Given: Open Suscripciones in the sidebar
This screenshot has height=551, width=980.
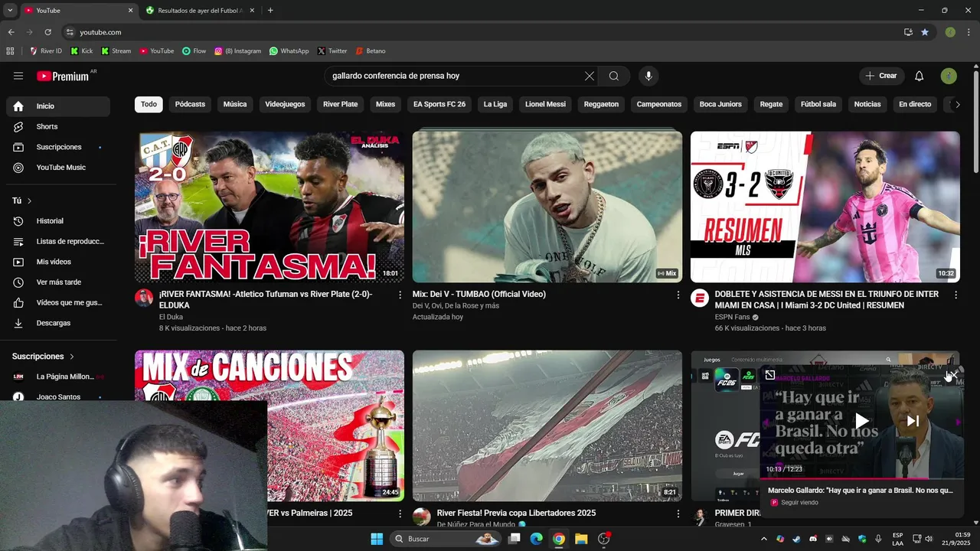Looking at the screenshot, I should [x=58, y=147].
